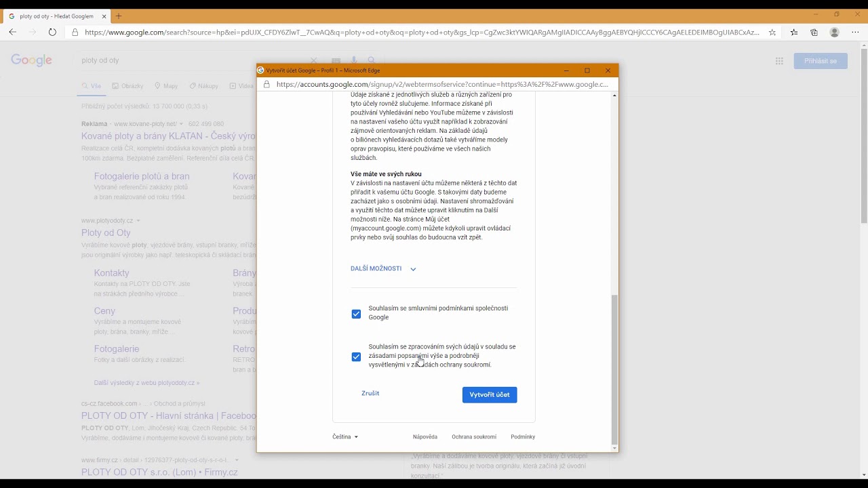
Task: Open the 'Ploty od Oty' search result
Action: coord(106,232)
